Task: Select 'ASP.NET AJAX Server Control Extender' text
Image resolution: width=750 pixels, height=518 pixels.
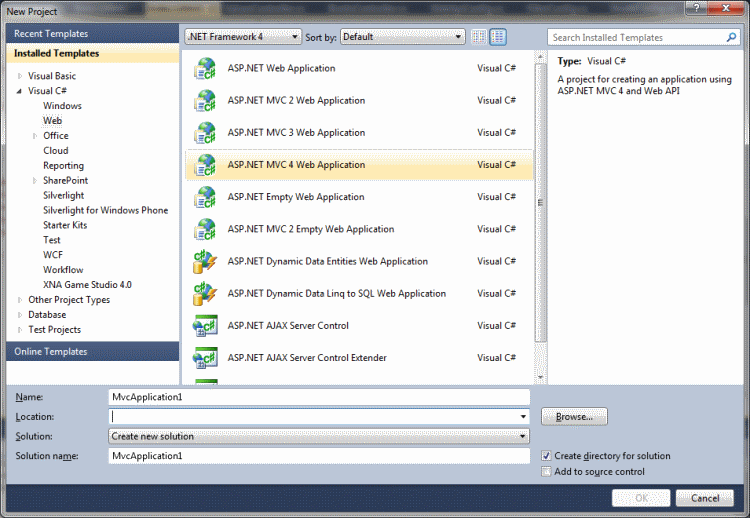Action: 307,358
